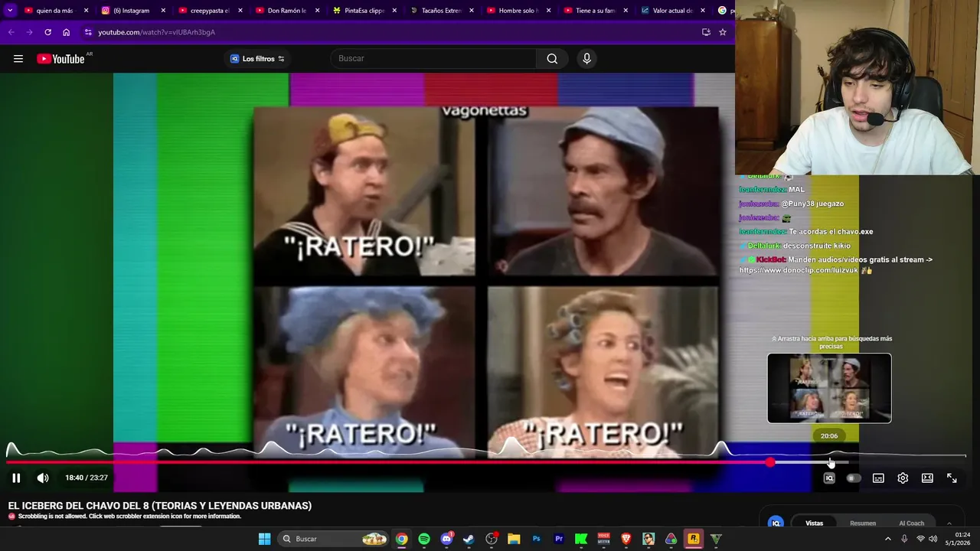Pause the YouTube video
Screen dimensions: 980x551
(x=16, y=478)
